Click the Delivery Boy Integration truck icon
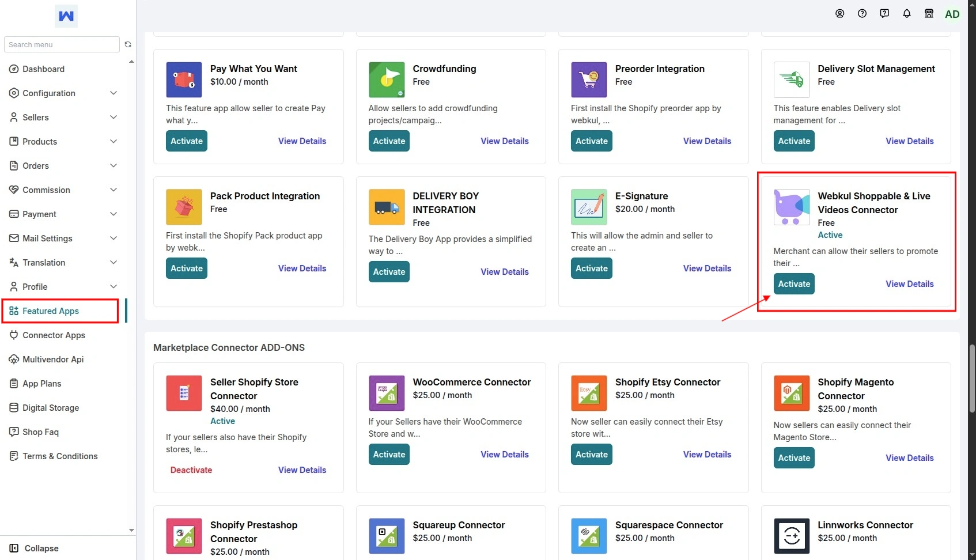 [x=387, y=207]
